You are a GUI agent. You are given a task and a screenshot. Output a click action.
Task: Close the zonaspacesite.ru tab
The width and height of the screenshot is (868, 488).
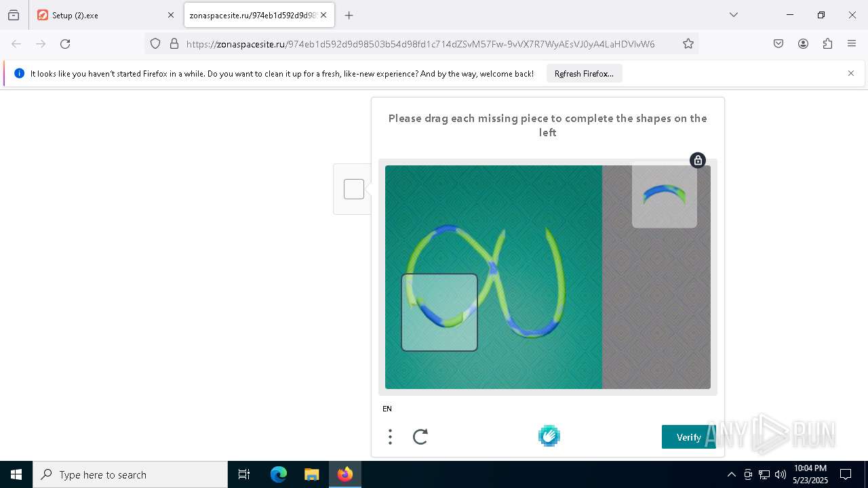[x=323, y=15]
